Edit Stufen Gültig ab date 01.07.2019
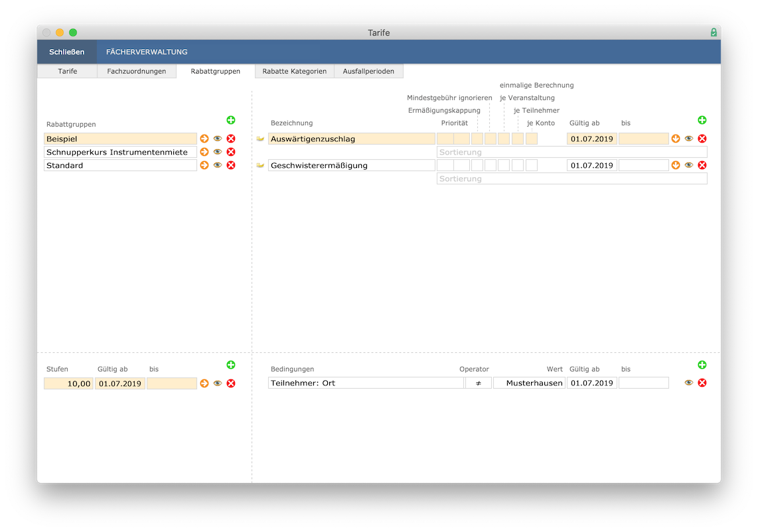The height and width of the screenshot is (532, 758). click(120, 383)
